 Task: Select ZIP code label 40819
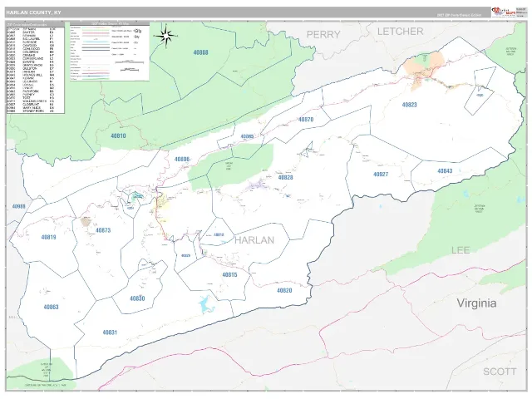(x=48, y=237)
